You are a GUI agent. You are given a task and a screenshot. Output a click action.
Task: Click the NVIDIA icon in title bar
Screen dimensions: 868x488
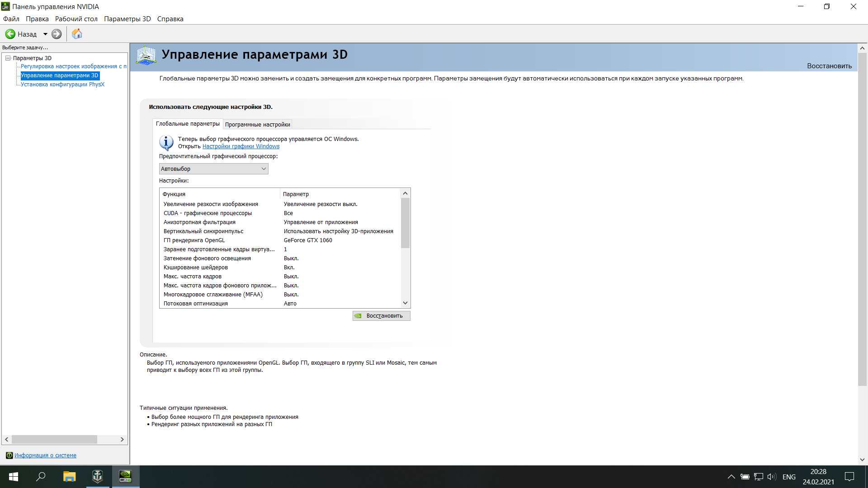[5, 6]
